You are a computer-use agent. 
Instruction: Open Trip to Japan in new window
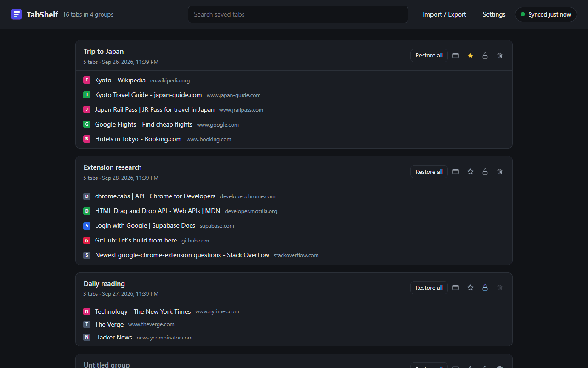456,56
